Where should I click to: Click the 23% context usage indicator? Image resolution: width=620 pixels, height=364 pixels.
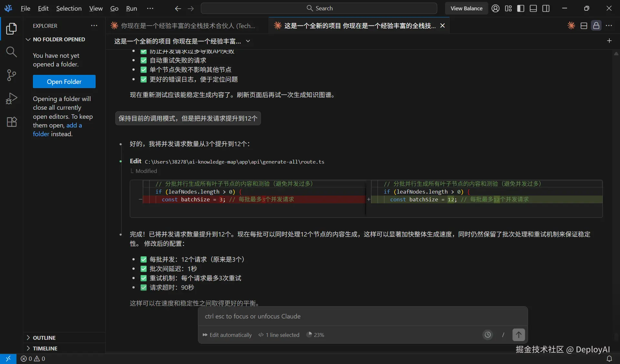(315, 335)
